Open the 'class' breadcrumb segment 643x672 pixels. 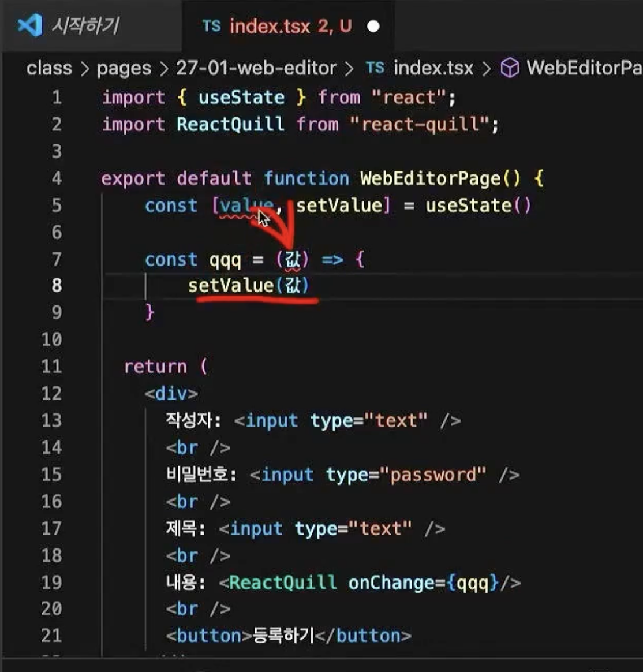pyautogui.click(x=49, y=68)
